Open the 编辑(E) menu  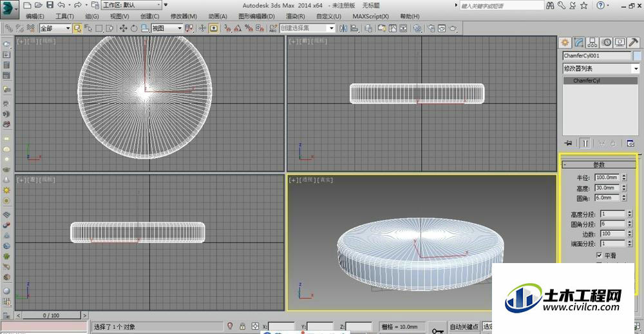[x=35, y=17]
